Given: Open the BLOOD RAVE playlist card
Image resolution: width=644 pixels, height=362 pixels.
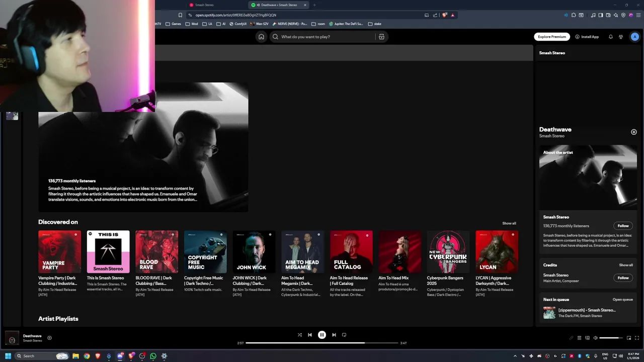Looking at the screenshot, I should click(156, 263).
